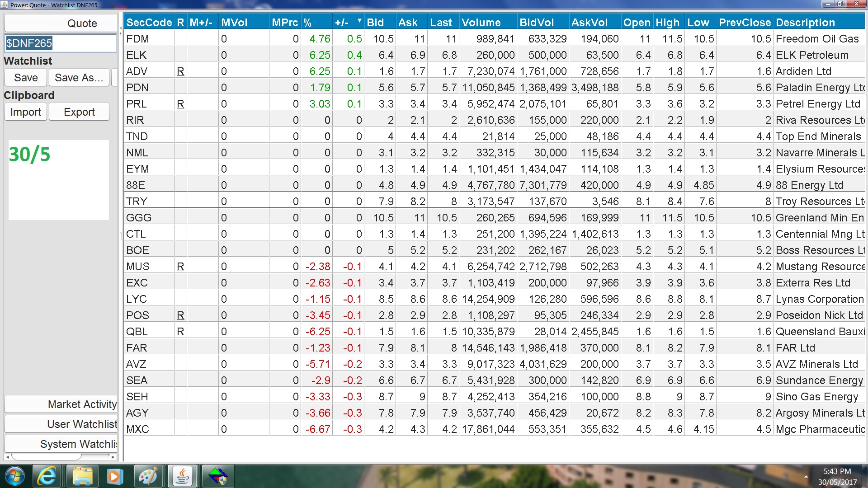Import watchlist from clipboard
Screen dimensions: 868x488
(x=26, y=112)
